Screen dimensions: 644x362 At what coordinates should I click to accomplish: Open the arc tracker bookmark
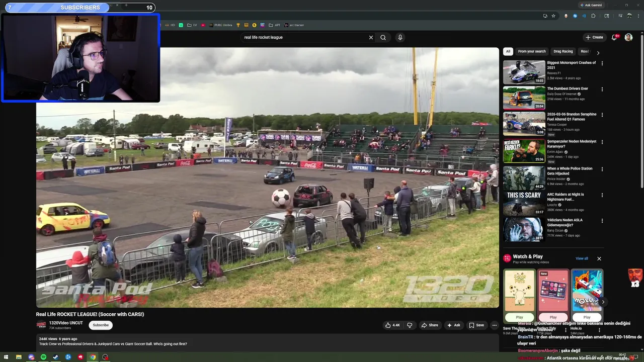click(x=294, y=25)
